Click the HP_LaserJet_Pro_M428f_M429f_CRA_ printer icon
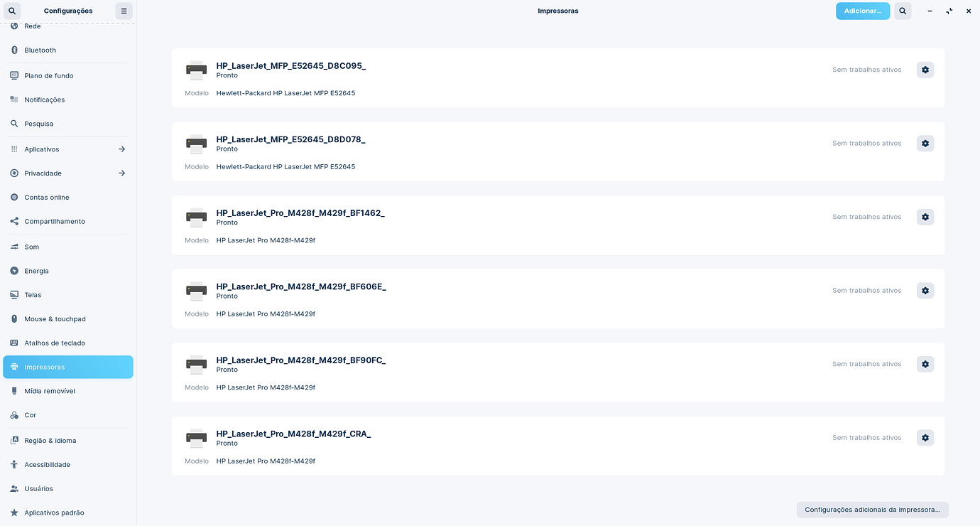Viewport: 980px width, 526px height. tap(196, 437)
